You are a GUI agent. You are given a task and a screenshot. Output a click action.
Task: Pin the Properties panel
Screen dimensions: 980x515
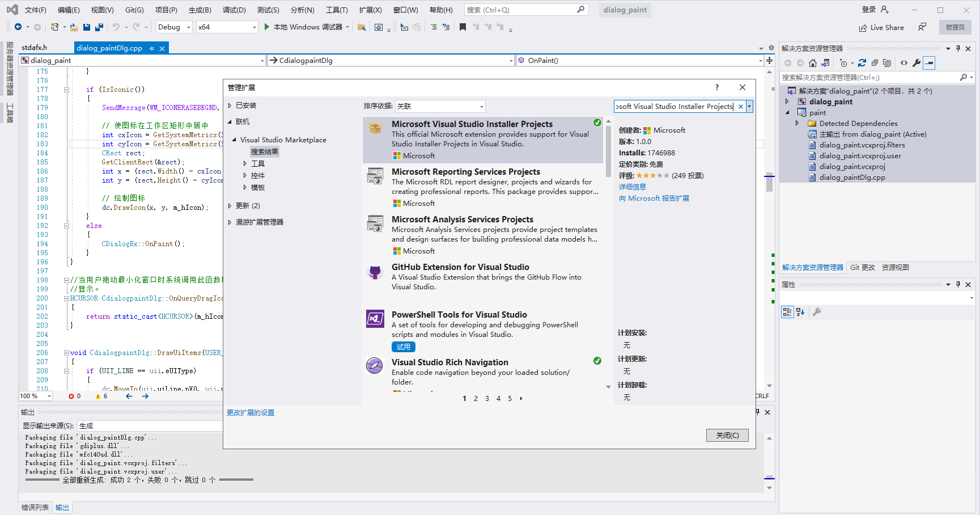click(x=958, y=284)
